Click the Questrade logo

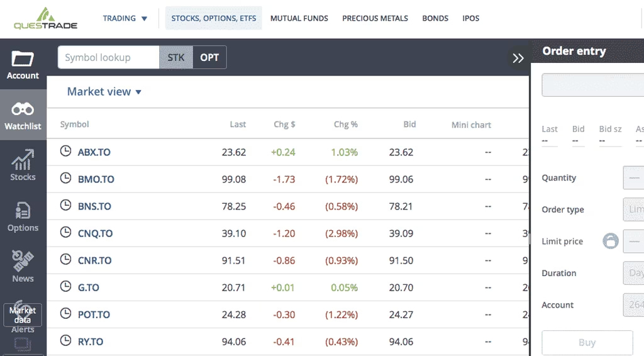[45, 18]
